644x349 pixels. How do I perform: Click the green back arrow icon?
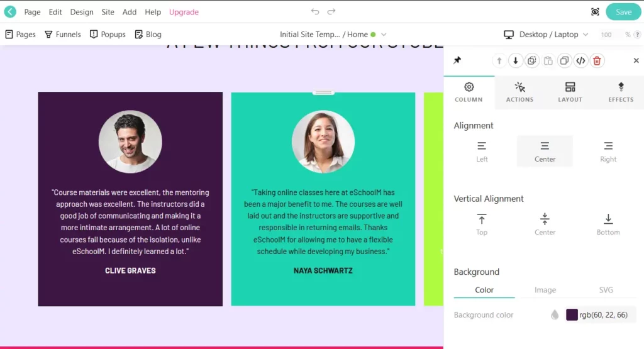point(10,12)
